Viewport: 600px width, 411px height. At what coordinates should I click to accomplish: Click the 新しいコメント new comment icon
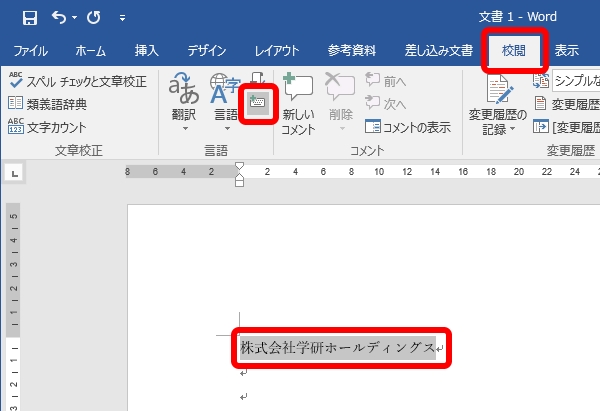[x=298, y=87]
